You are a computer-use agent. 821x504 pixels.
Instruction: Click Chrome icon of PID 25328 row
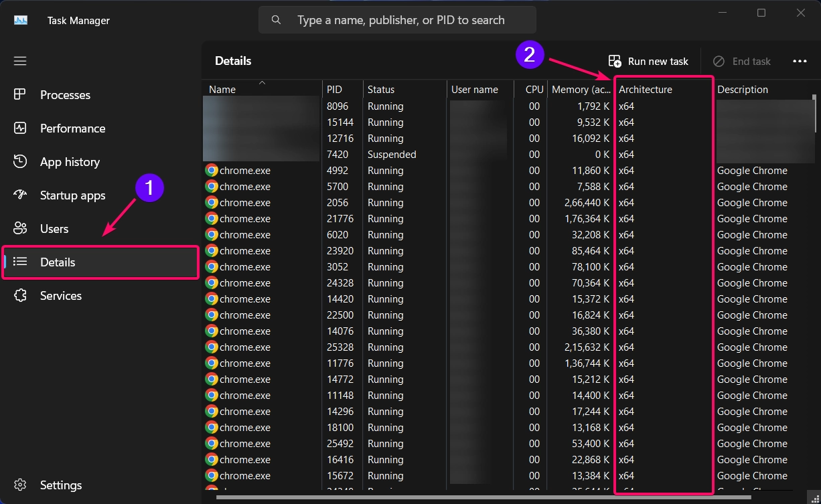(212, 347)
